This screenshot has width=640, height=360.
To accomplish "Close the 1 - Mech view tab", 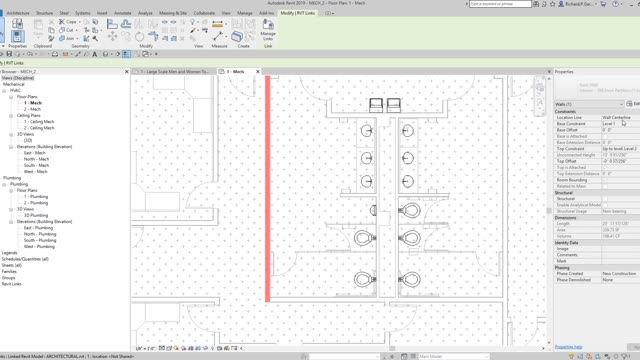I will pos(258,71).
